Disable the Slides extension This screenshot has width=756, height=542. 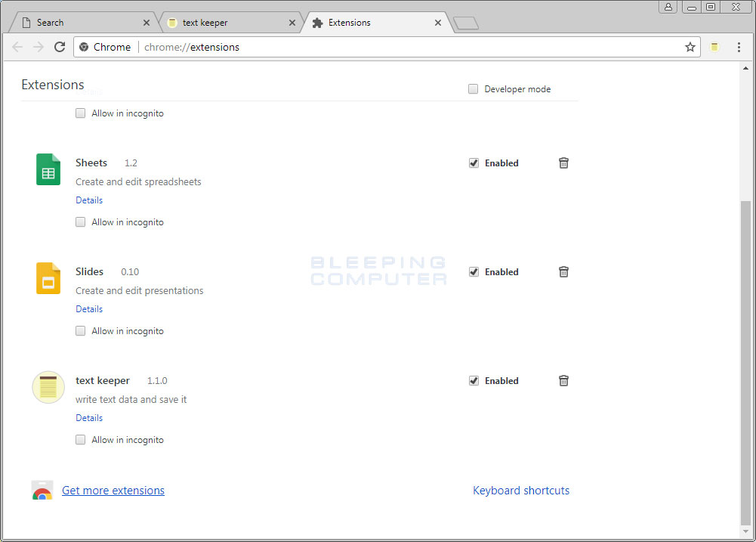(474, 271)
